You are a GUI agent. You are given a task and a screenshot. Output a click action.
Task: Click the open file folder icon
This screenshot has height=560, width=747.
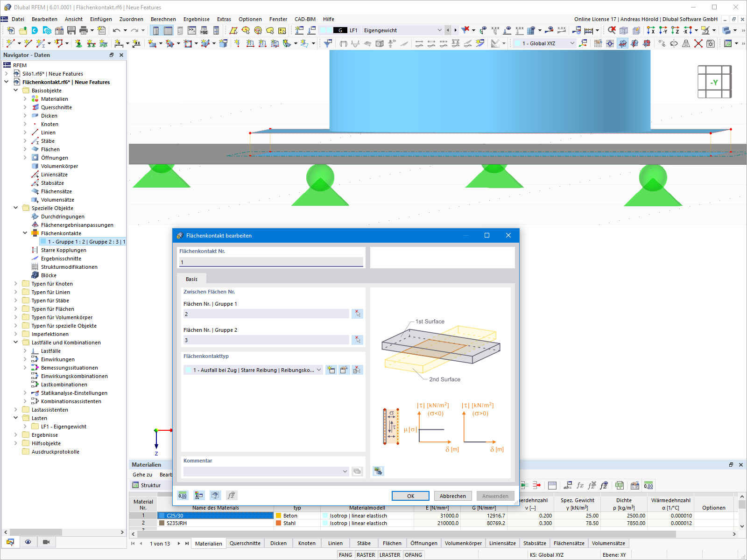pyautogui.click(x=23, y=30)
